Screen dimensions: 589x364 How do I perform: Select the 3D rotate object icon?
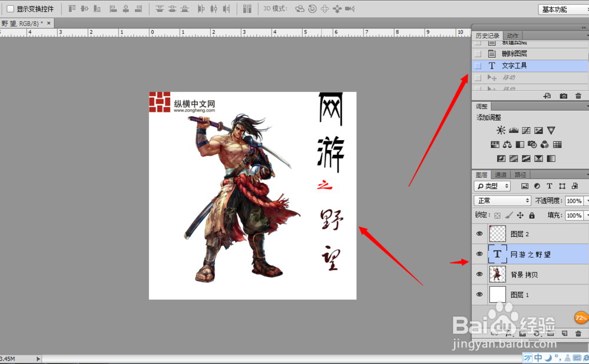click(x=300, y=9)
